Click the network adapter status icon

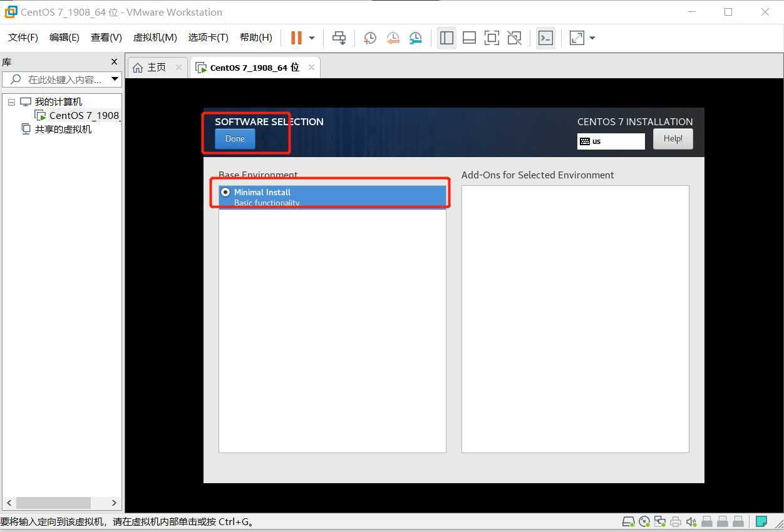[x=660, y=521]
